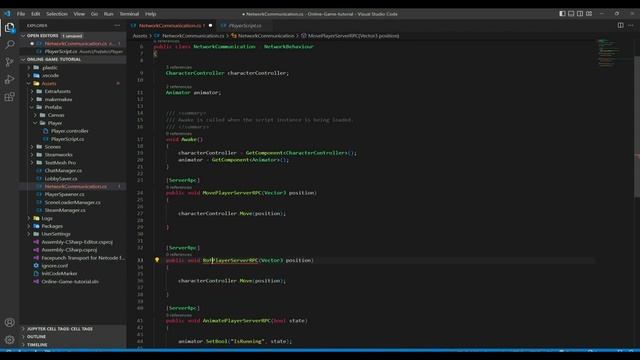Expand the Packages folder
640x360 pixels.
[x=52, y=226]
